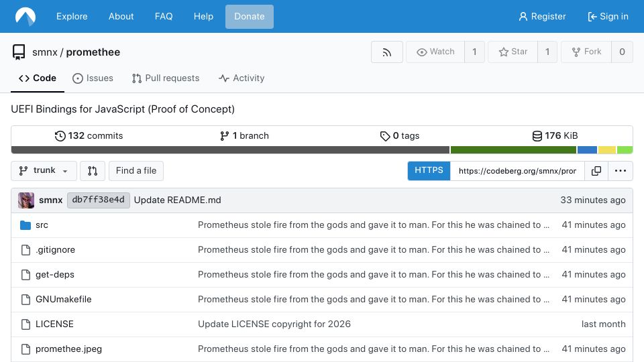Click the last month timestamp on LICENSE row

click(x=603, y=324)
